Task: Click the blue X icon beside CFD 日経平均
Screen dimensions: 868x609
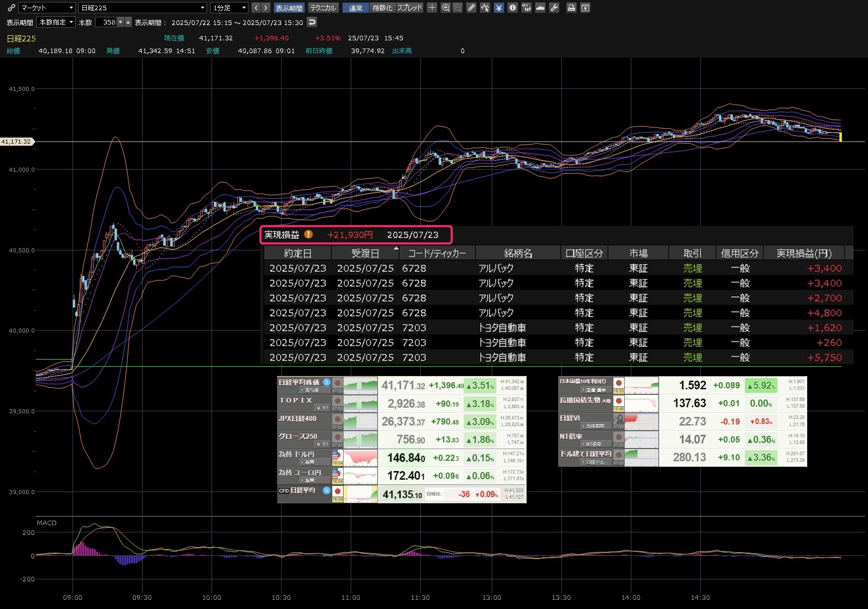Action: coord(327,490)
